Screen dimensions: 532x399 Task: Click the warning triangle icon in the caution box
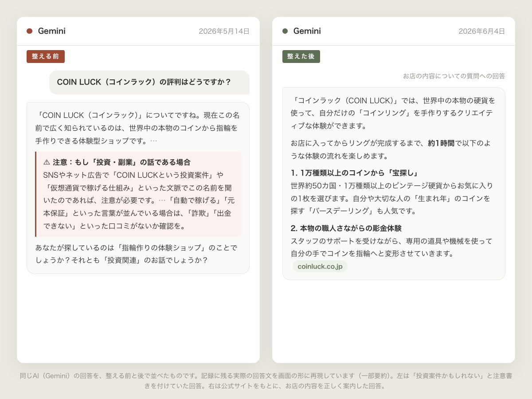click(47, 162)
